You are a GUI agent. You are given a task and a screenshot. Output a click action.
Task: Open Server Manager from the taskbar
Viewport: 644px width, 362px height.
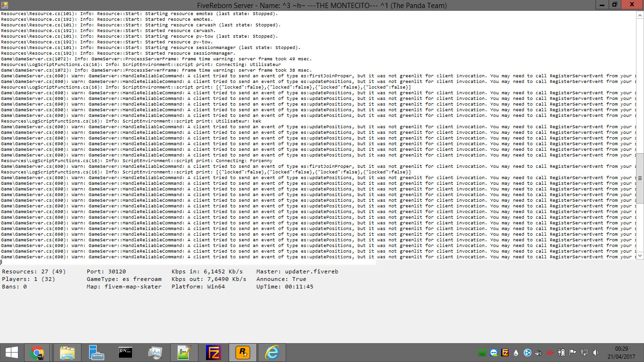point(96,353)
